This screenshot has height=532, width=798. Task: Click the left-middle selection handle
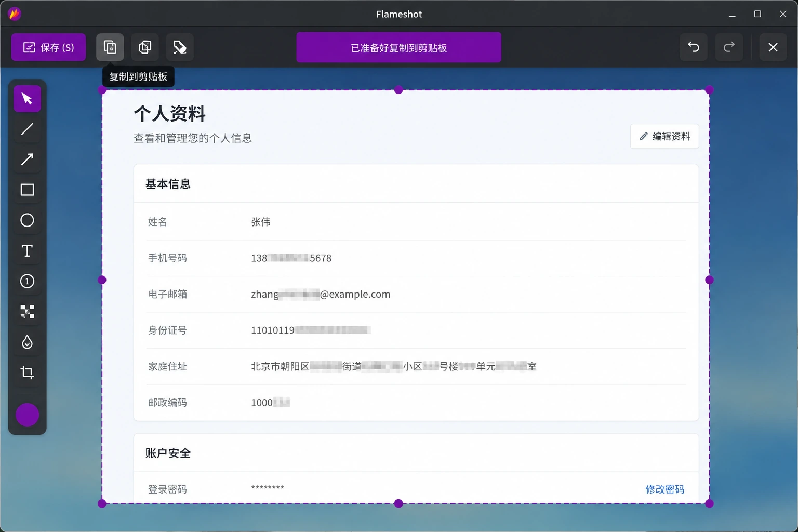click(102, 280)
